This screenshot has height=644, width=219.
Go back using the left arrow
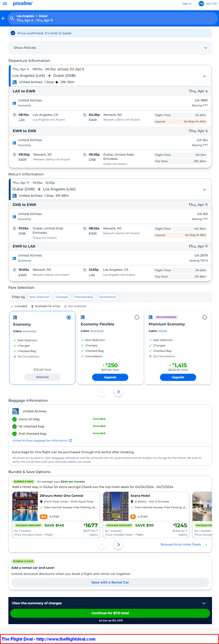(x=3, y=18)
